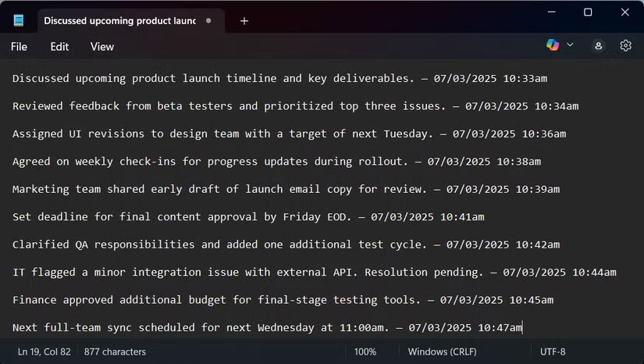Add a new tab with plus icon
Viewport: 644px width, 364px height.
(244, 21)
